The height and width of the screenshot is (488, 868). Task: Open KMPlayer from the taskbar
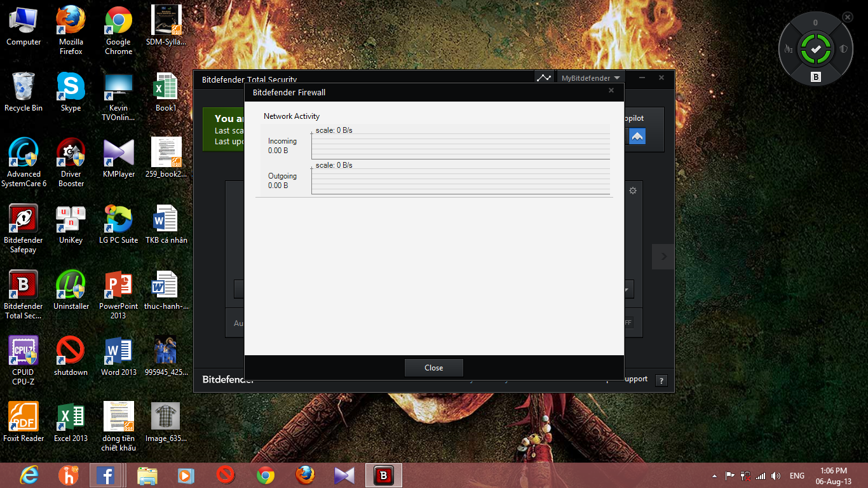pos(344,475)
